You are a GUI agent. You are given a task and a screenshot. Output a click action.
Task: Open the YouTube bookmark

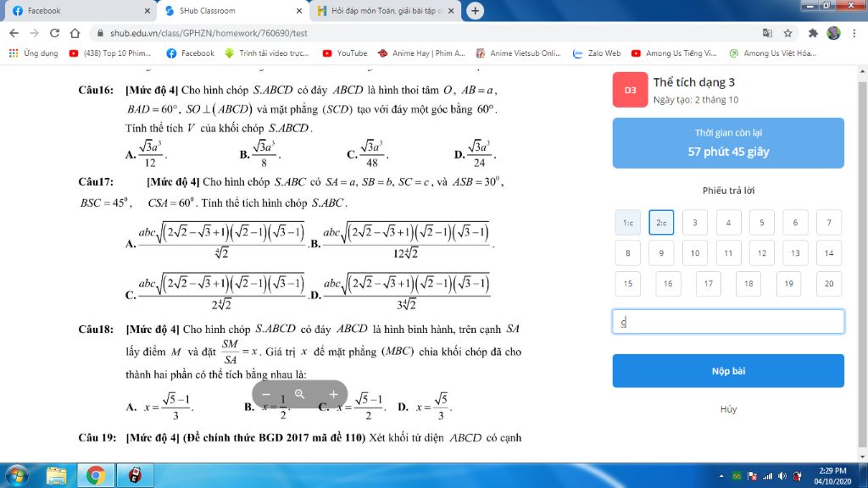pos(345,53)
